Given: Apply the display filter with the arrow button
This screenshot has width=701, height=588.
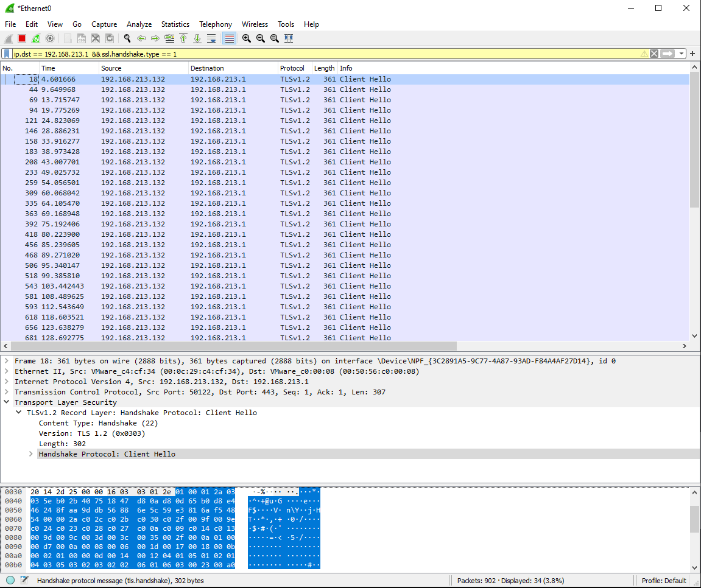Looking at the screenshot, I should [668, 54].
